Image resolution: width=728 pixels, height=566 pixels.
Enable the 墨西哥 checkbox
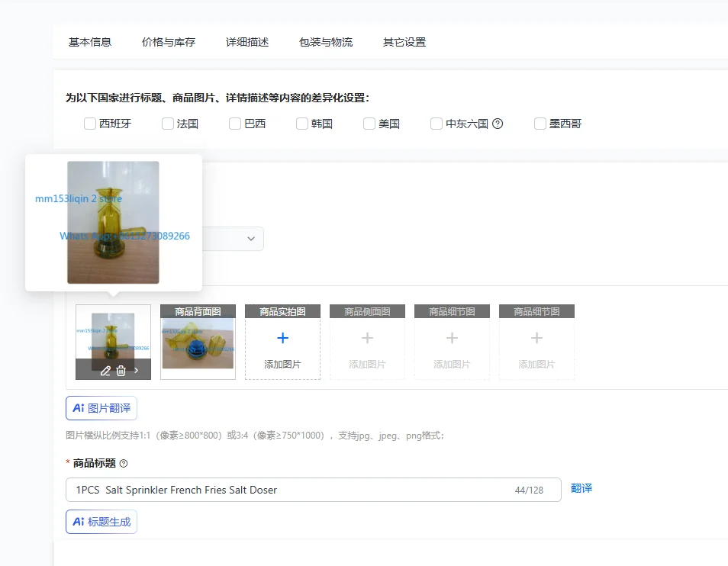[540, 124]
